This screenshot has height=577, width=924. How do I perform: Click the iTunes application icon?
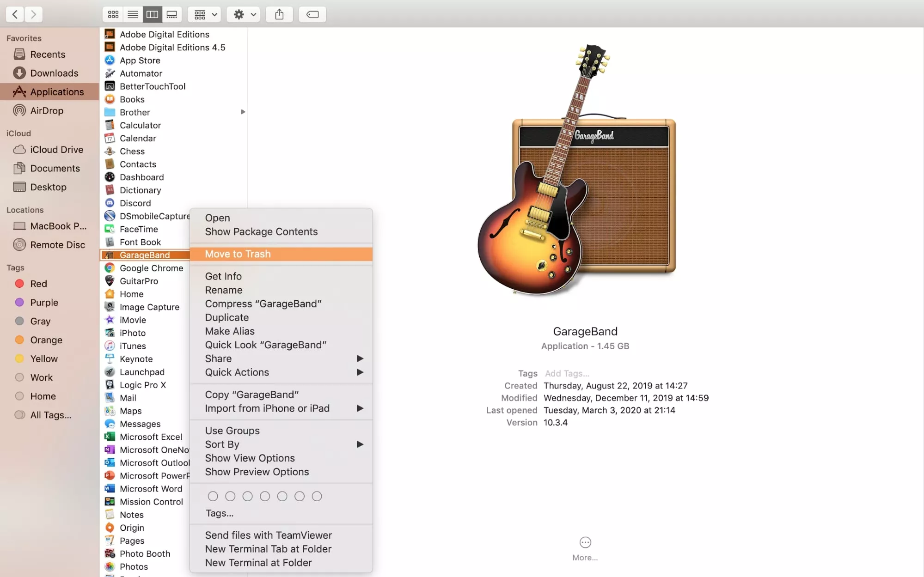pos(109,346)
